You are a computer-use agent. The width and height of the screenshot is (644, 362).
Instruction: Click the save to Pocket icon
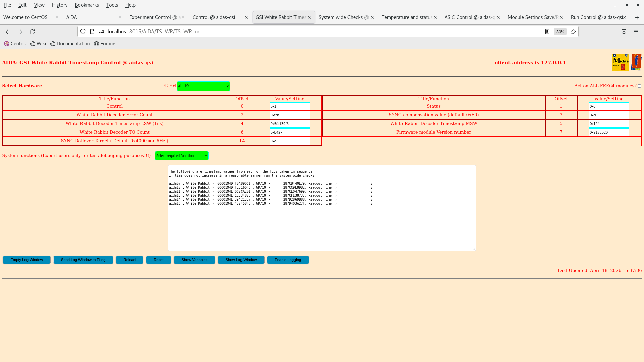tap(624, 32)
